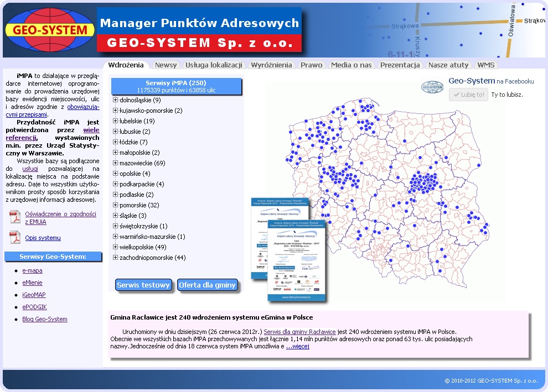
Task: Click the dense Warsaw-area point cluster on map
Action: (424, 182)
